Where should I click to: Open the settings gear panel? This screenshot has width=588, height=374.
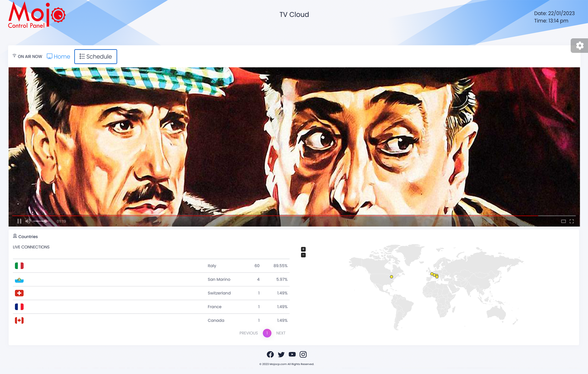(579, 46)
